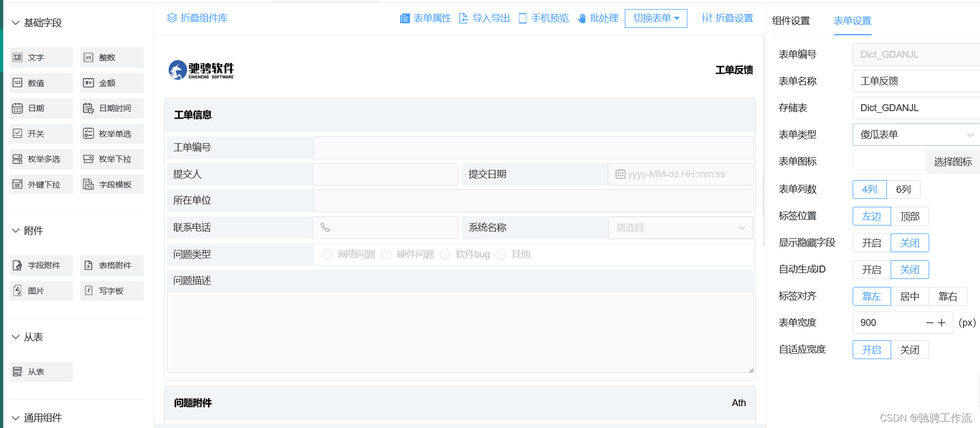Increase 表单宽度 with plus button
This screenshot has width=980, height=428.
tap(942, 323)
